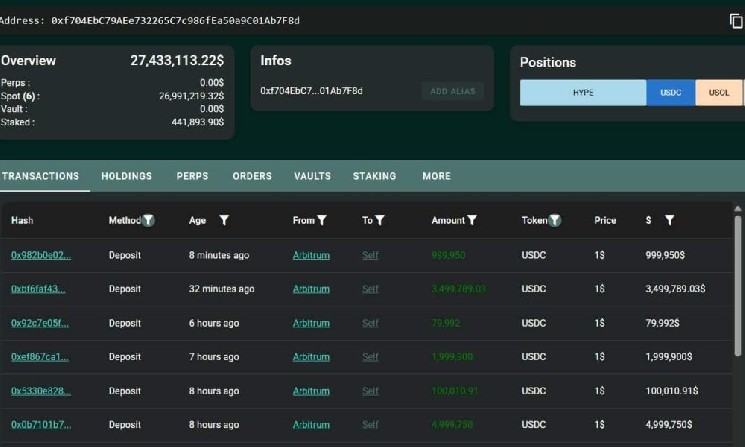Open transaction hash 0x92c7e05f...

(x=40, y=323)
